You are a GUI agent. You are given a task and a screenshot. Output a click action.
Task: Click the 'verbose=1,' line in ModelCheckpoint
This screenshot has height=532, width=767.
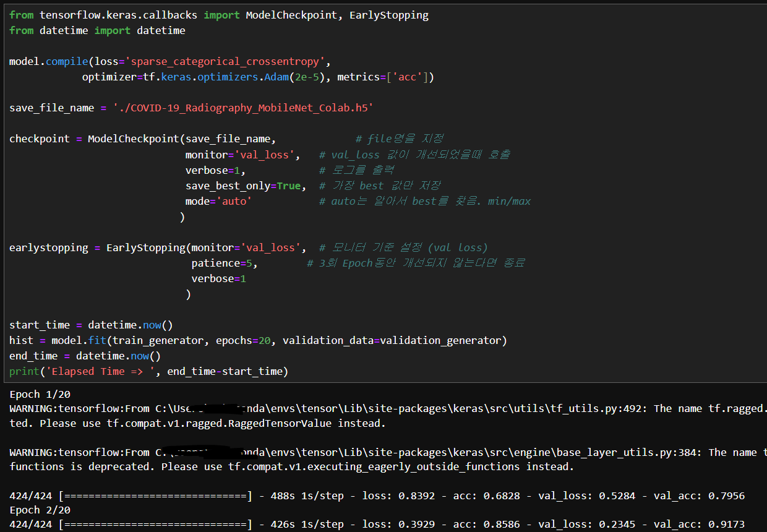point(215,170)
